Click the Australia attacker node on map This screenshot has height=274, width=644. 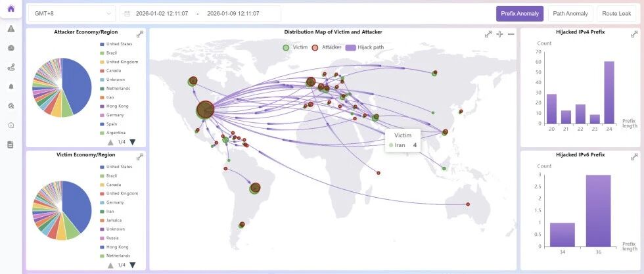tap(467, 204)
